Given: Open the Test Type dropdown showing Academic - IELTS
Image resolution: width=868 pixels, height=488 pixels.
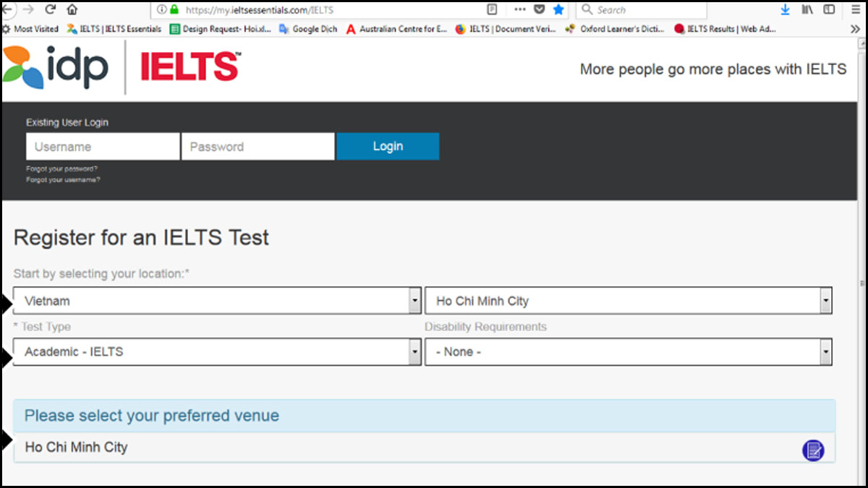Looking at the screenshot, I should tap(414, 352).
